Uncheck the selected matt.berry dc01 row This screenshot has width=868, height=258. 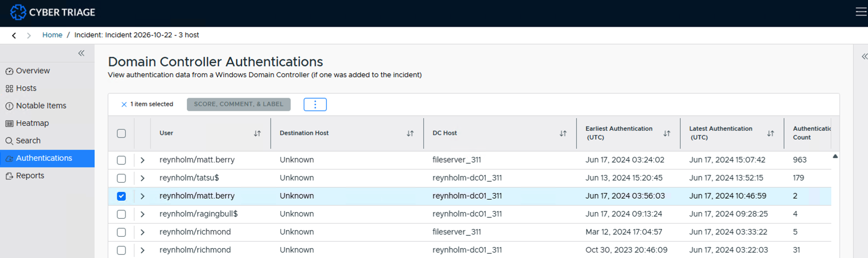[x=121, y=196]
